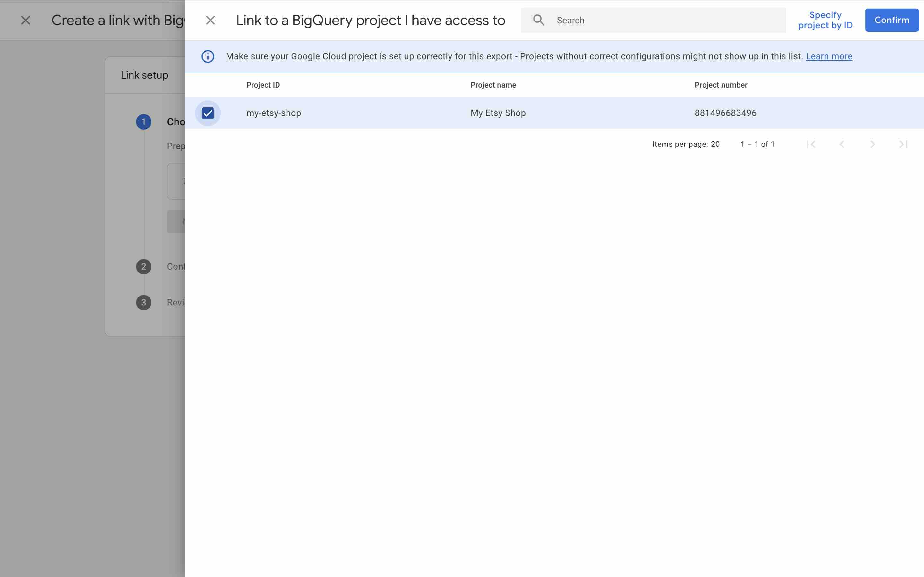Click step 2 circle in Link setup
The width and height of the screenshot is (924, 577).
pos(143,266)
